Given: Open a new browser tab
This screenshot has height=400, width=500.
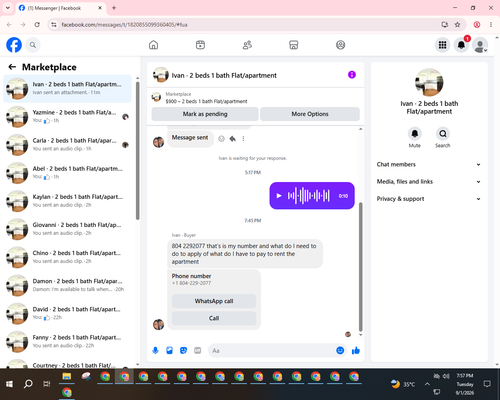Looking at the screenshot, I should coord(114,8).
